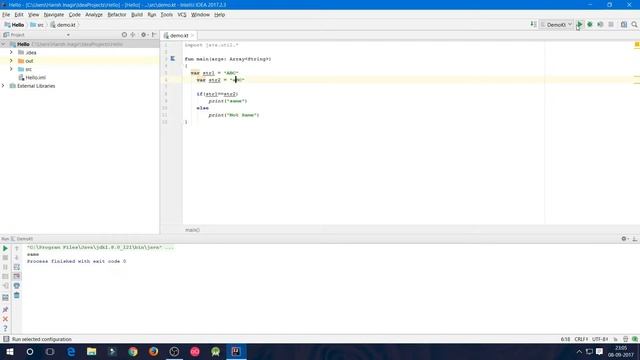Click Use Soft Wraps in the Run panel
The width and height of the screenshot is (640, 360).
(17, 267)
